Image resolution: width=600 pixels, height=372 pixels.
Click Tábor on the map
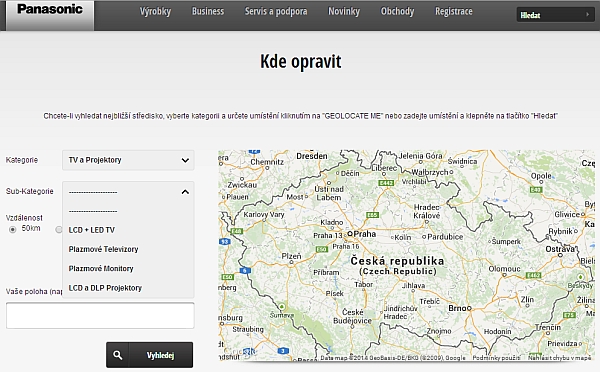click(364, 284)
